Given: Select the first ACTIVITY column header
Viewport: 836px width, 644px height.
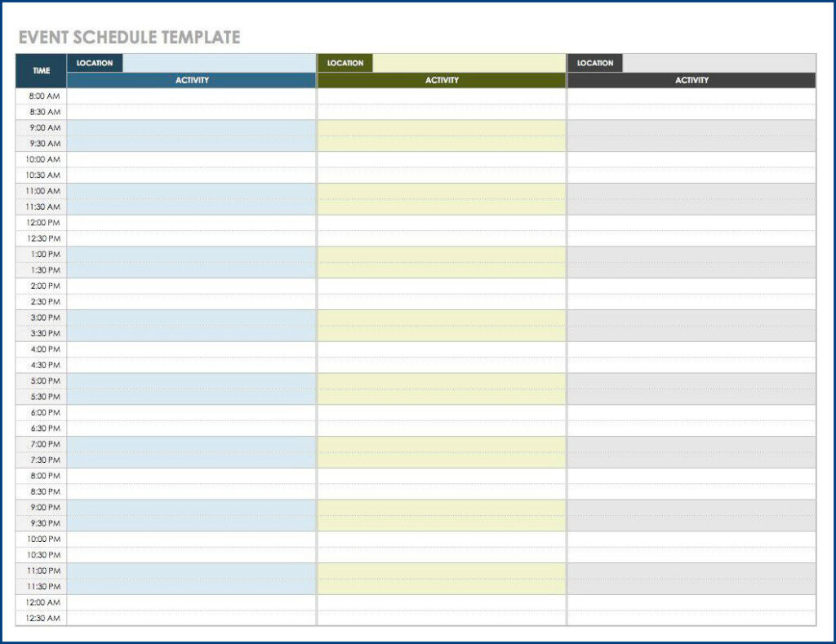Looking at the screenshot, I should pos(192,80).
